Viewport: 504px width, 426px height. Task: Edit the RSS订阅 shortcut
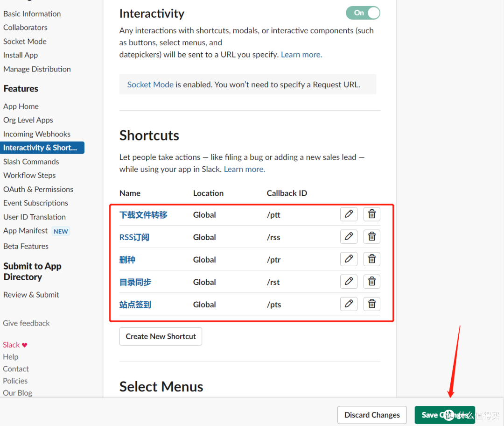coord(349,237)
